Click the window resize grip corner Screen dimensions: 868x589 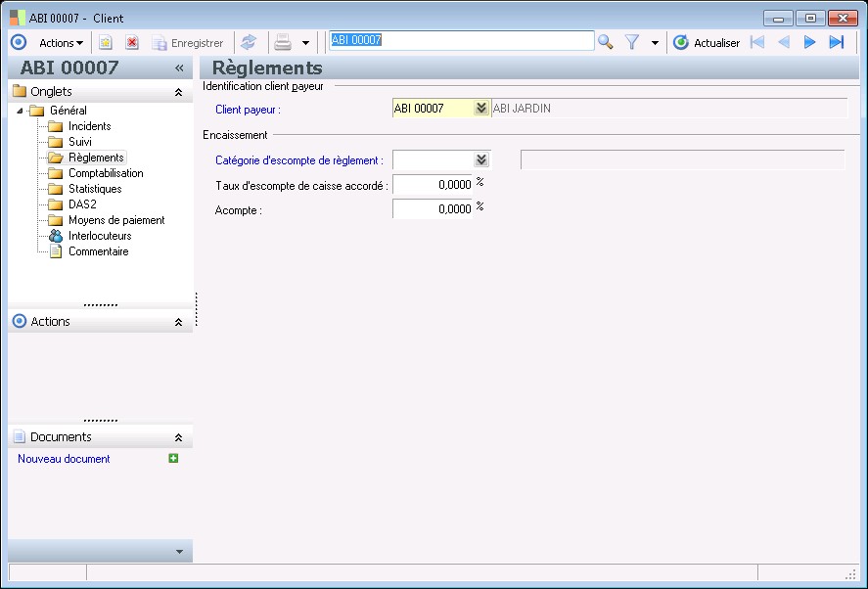click(x=850, y=574)
